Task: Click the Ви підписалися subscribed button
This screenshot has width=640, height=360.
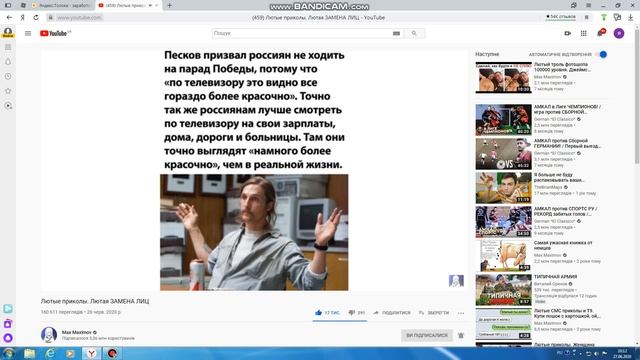Action: 427,335
